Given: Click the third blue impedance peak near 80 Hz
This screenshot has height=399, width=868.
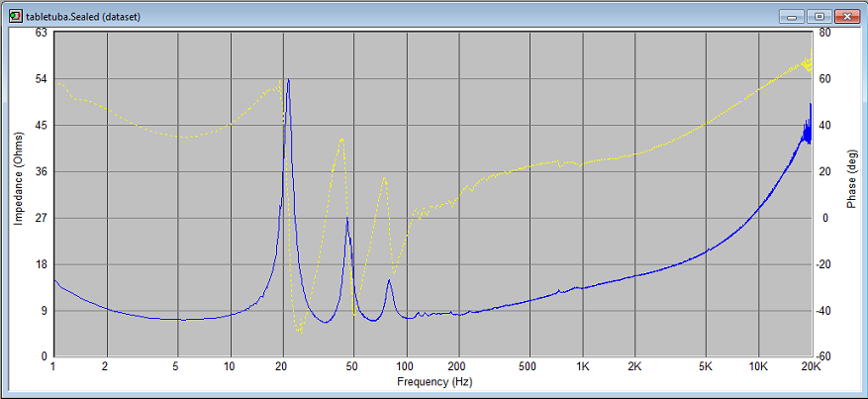Looking at the screenshot, I should click(389, 281).
